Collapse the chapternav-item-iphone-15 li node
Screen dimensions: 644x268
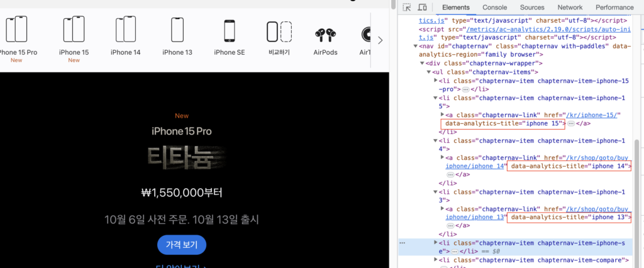[x=435, y=98]
